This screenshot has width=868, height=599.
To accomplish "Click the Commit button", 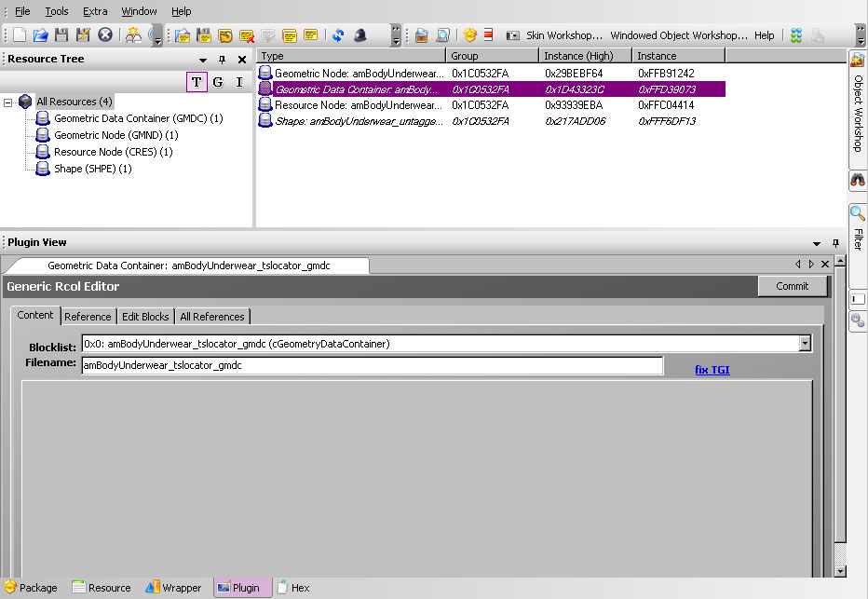I will coord(792,286).
